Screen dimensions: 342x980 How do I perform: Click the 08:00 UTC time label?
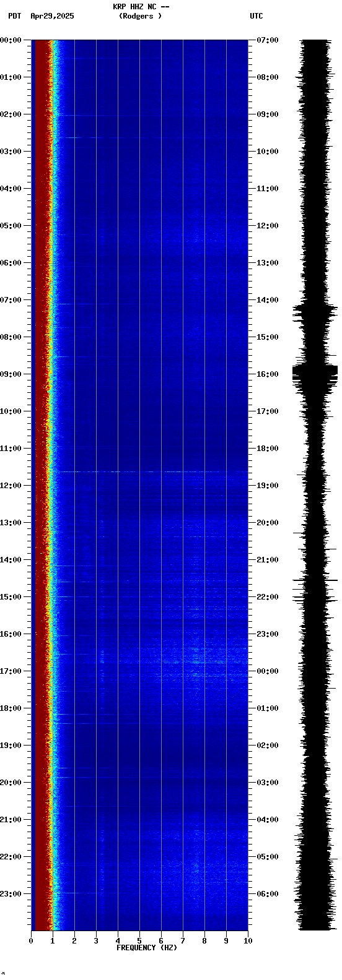(267, 77)
